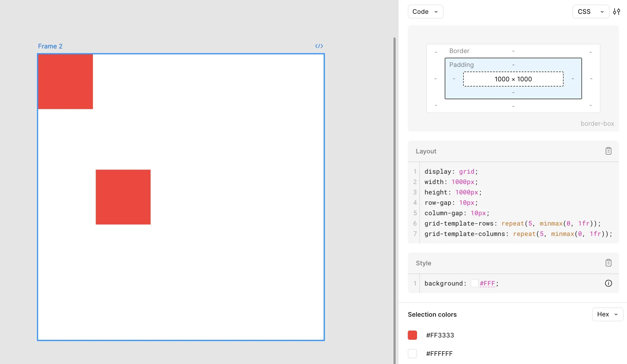Select the Frame 2 label above the canvas
The width and height of the screenshot is (627, 364).
50,46
